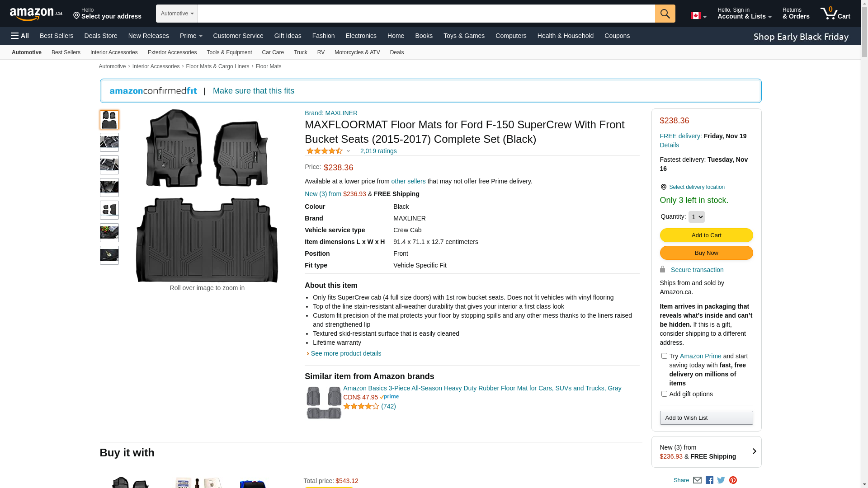Focus the search text field
Screen dimensions: 868x488
426,14
